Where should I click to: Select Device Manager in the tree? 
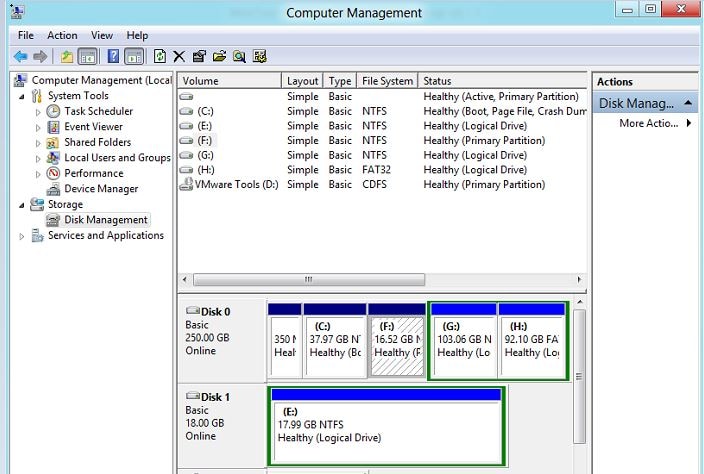coord(101,189)
